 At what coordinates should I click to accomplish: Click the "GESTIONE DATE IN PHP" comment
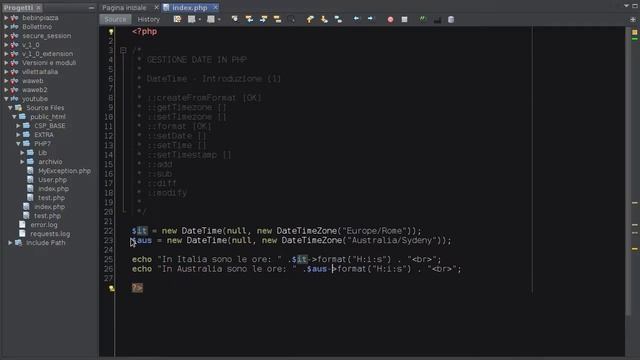pyautogui.click(x=196, y=60)
